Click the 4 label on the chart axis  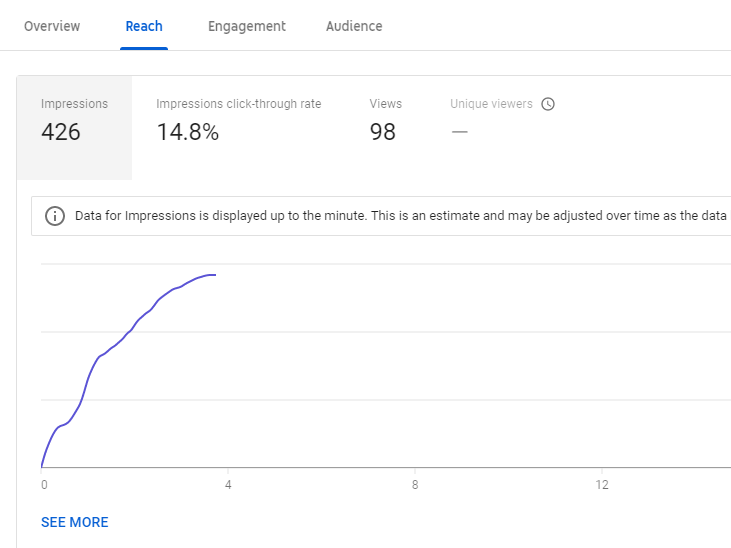click(228, 485)
